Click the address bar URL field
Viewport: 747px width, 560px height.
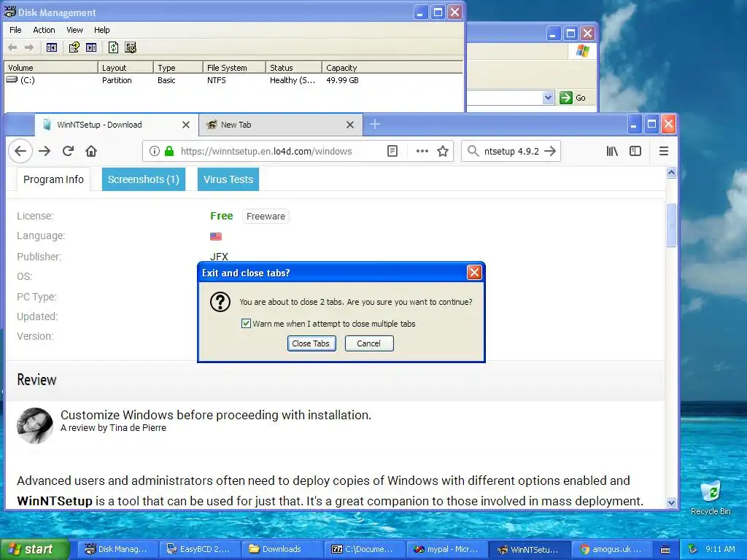coord(266,151)
